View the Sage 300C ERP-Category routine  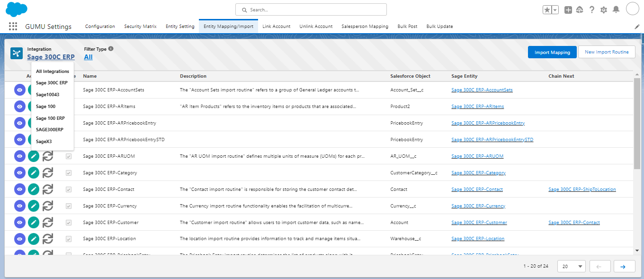19,173
